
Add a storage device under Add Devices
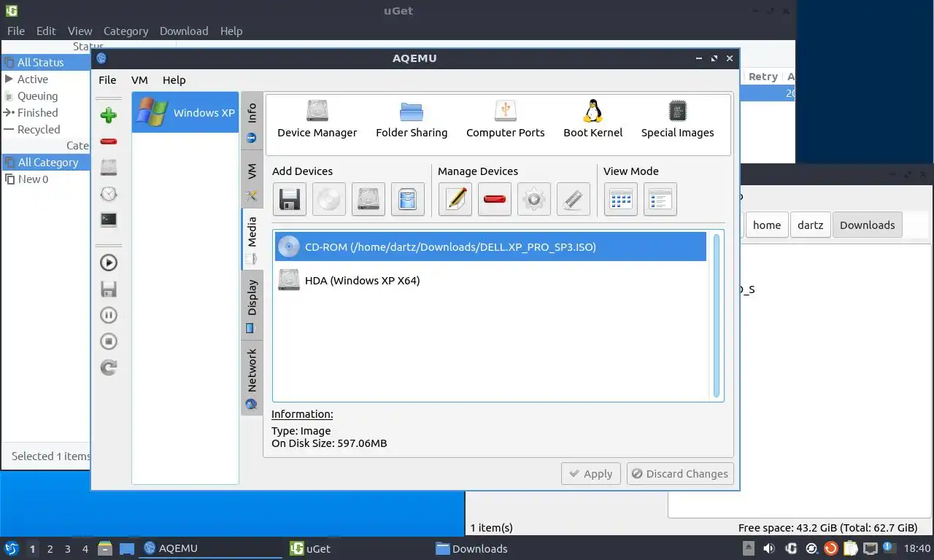point(408,199)
